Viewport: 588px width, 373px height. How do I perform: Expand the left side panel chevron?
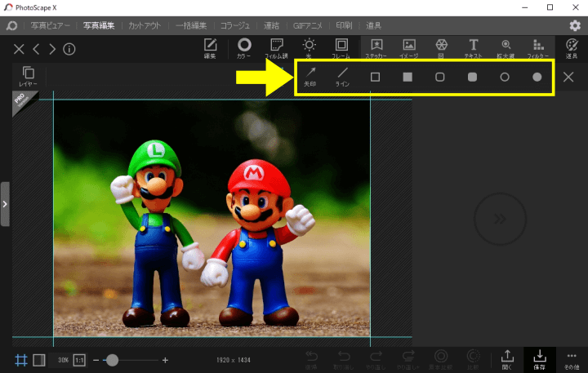[x=5, y=204]
